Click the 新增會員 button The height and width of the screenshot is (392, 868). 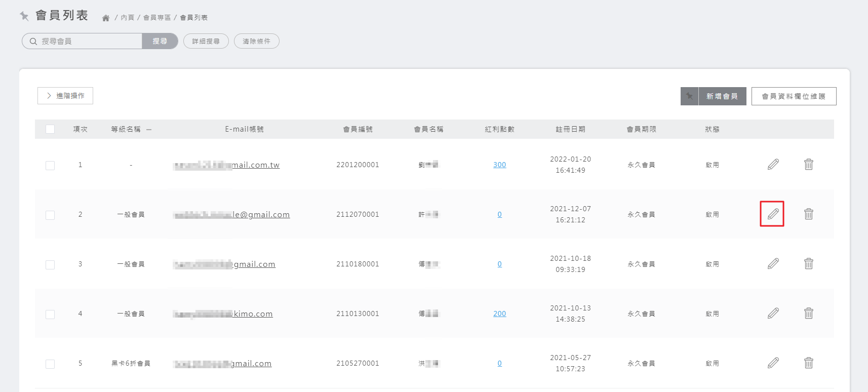pyautogui.click(x=722, y=96)
